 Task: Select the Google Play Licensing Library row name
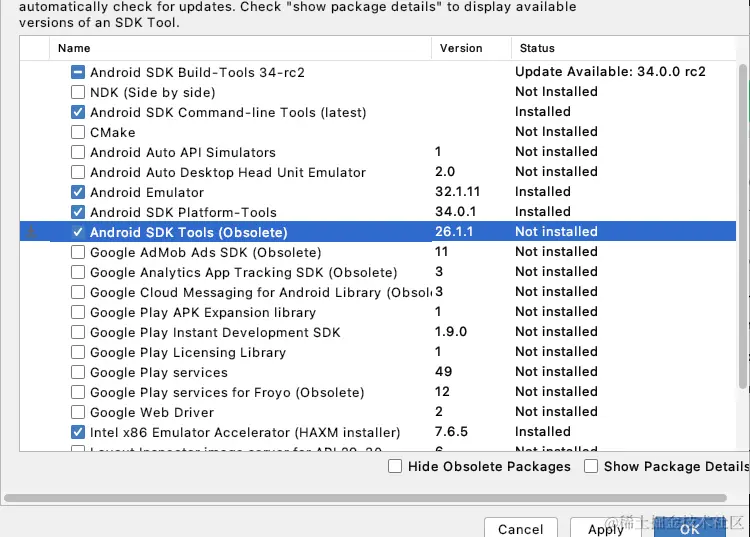pos(188,352)
